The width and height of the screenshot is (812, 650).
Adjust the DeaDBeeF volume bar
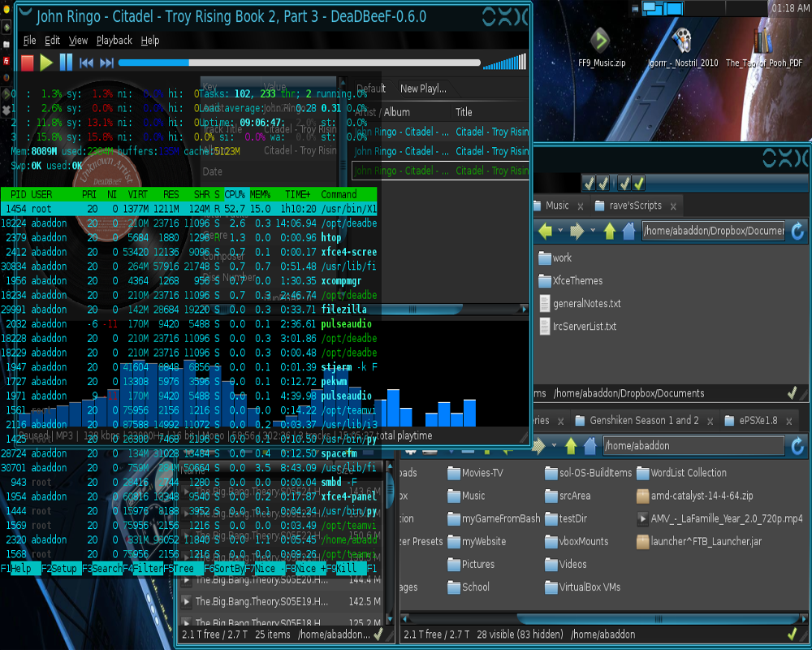click(x=505, y=63)
